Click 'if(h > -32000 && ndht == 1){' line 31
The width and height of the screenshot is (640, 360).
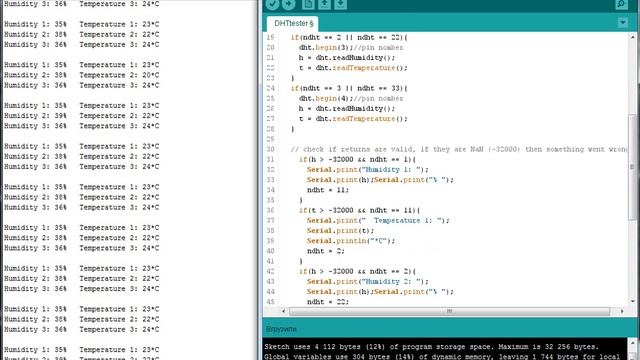[357, 160]
